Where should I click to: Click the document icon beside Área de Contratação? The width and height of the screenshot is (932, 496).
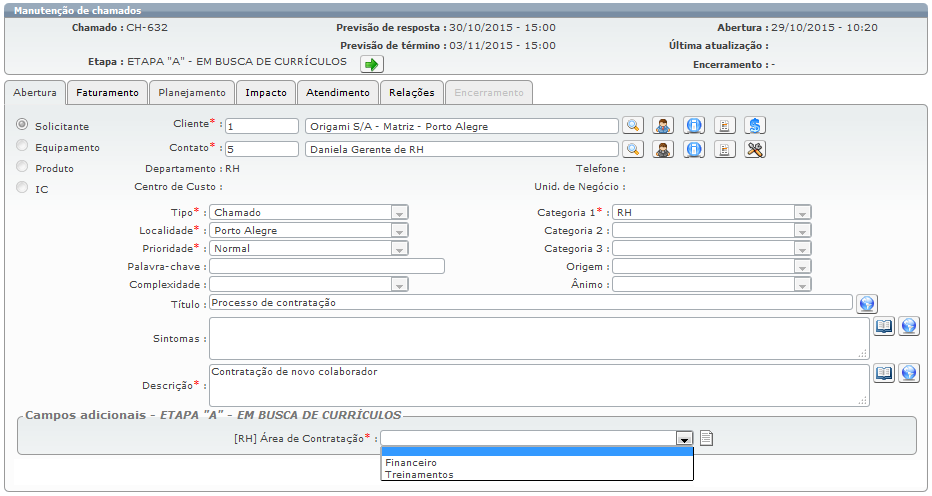pyautogui.click(x=706, y=437)
